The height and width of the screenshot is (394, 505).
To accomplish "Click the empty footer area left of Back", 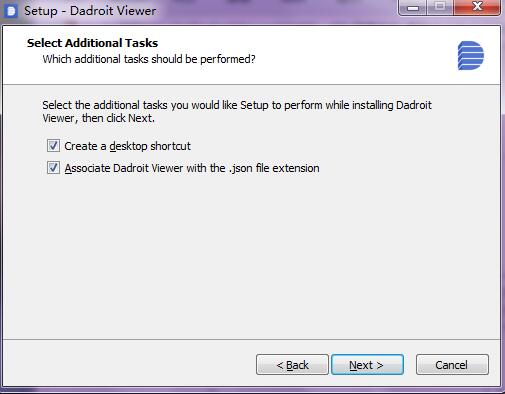I will pos(128,365).
